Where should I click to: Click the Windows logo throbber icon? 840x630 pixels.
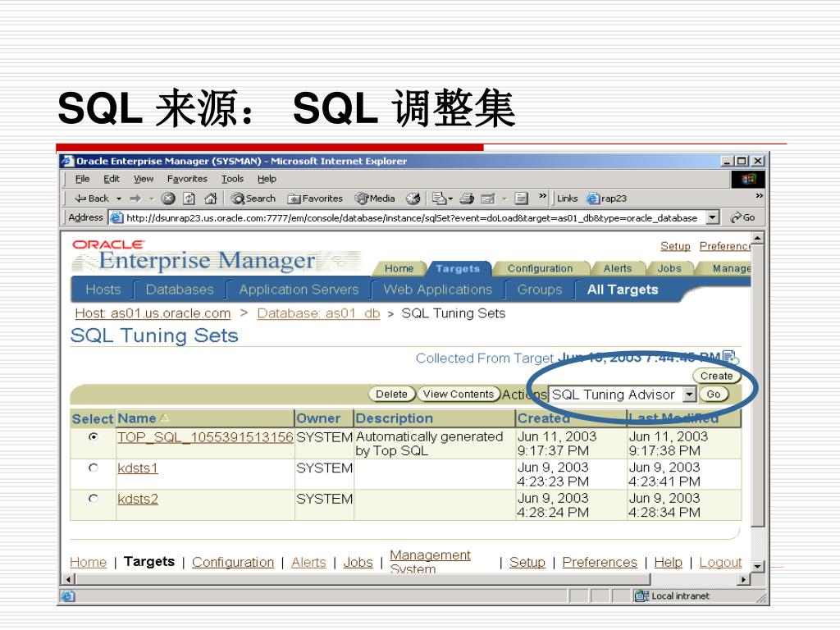coord(748,179)
